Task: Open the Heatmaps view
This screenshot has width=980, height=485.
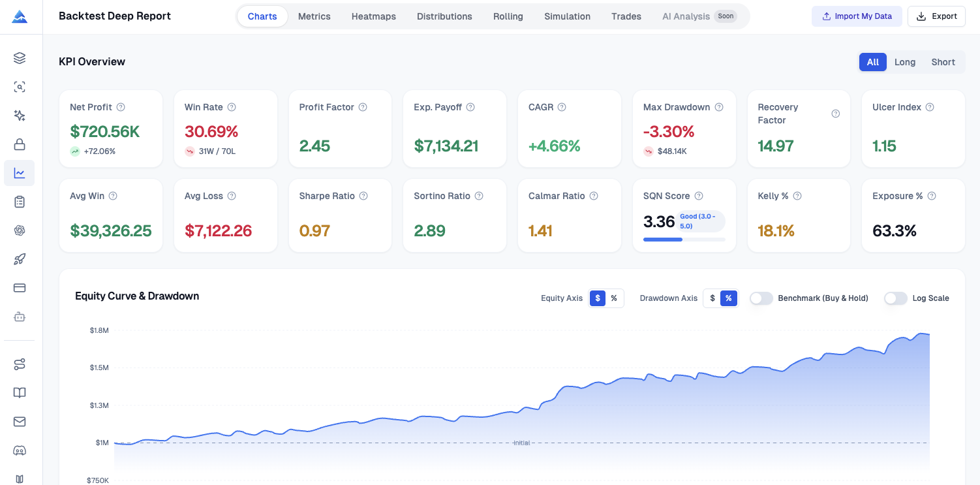Action: coord(373,16)
